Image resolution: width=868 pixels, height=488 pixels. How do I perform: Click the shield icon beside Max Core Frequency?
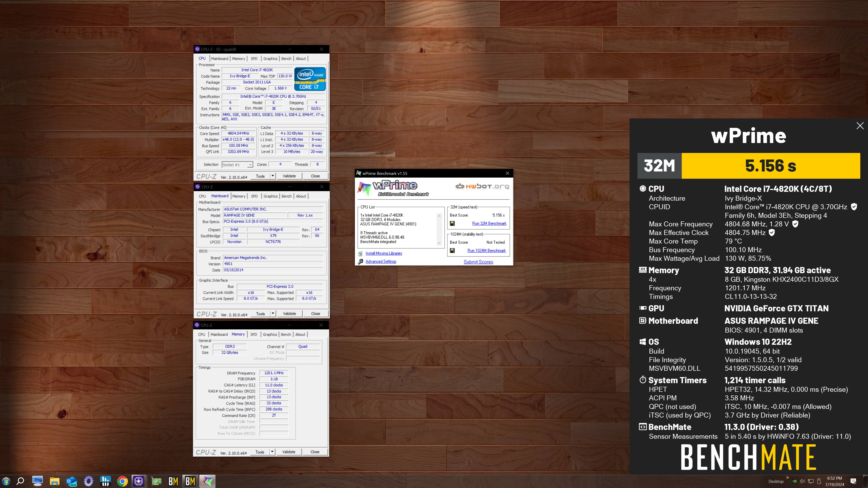coord(795,224)
